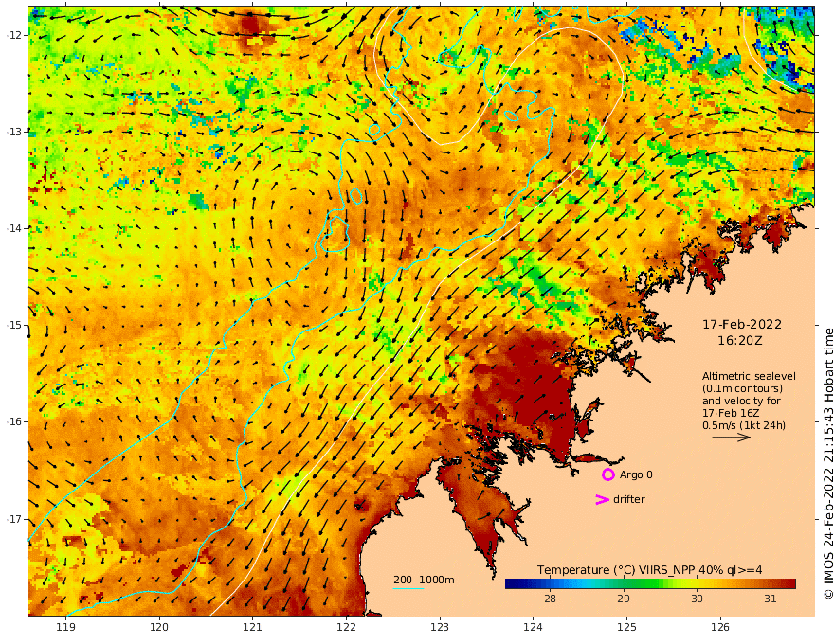Screen dimensions: 834x644
Task: Click 'Altimetric sealevel' legend text
Action: pos(749,376)
